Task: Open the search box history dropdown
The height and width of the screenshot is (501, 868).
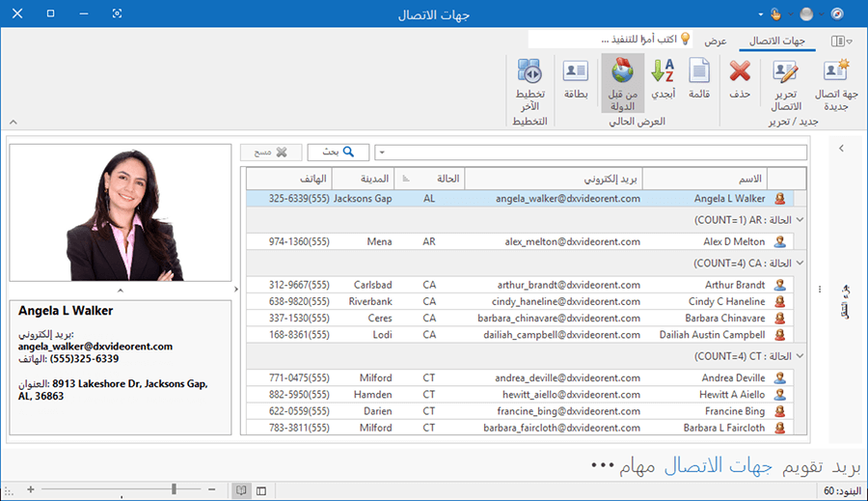Action: (x=381, y=153)
